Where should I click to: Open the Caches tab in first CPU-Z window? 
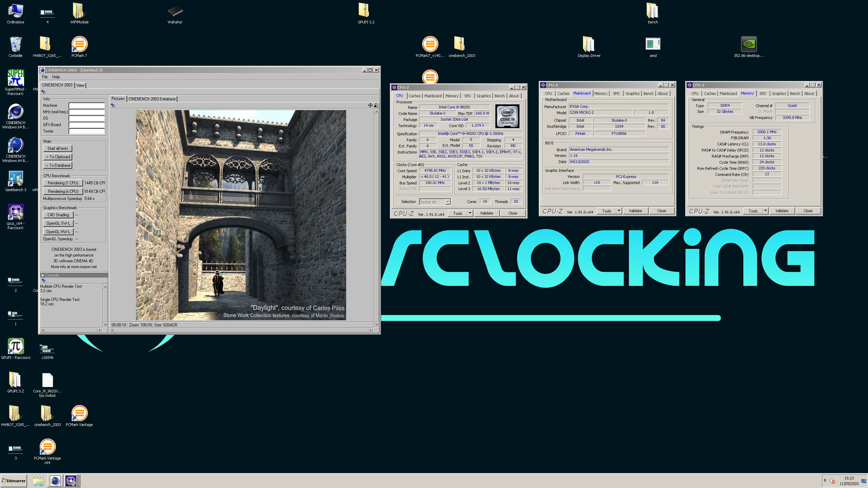pyautogui.click(x=414, y=96)
